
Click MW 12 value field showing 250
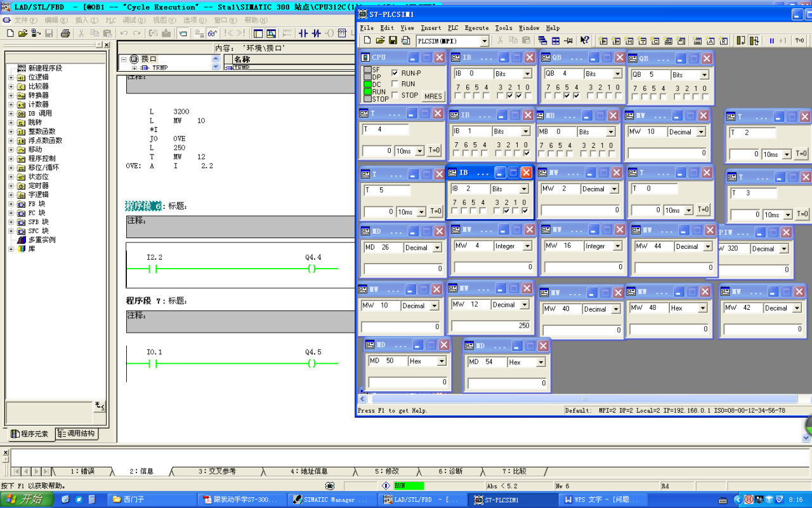(491, 325)
